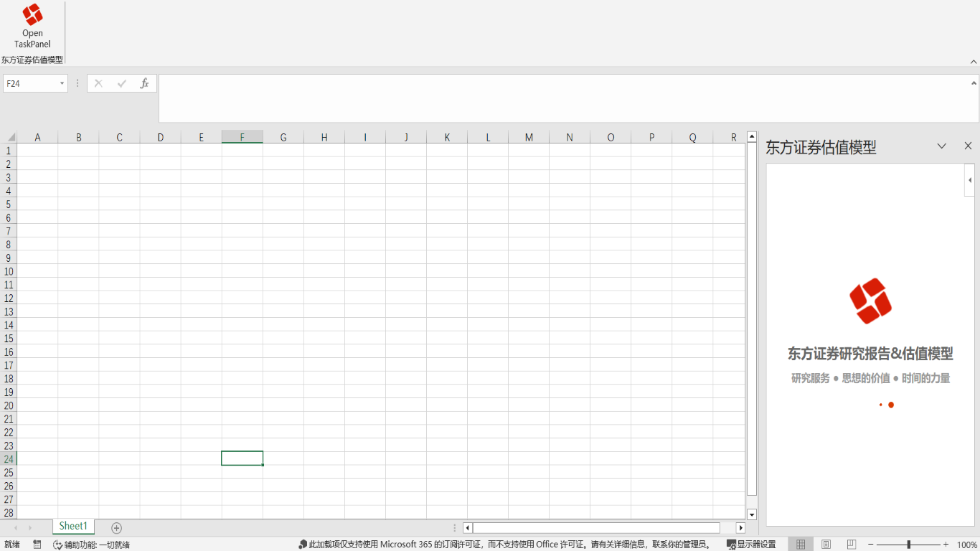Click inside the formula bar input area
Viewport: 980px width, 551px height.
click(563, 98)
